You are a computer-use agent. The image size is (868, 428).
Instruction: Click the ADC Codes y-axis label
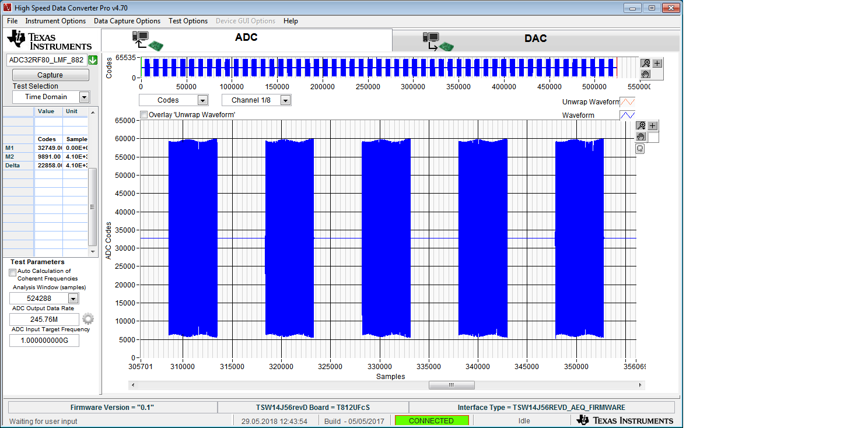point(108,240)
